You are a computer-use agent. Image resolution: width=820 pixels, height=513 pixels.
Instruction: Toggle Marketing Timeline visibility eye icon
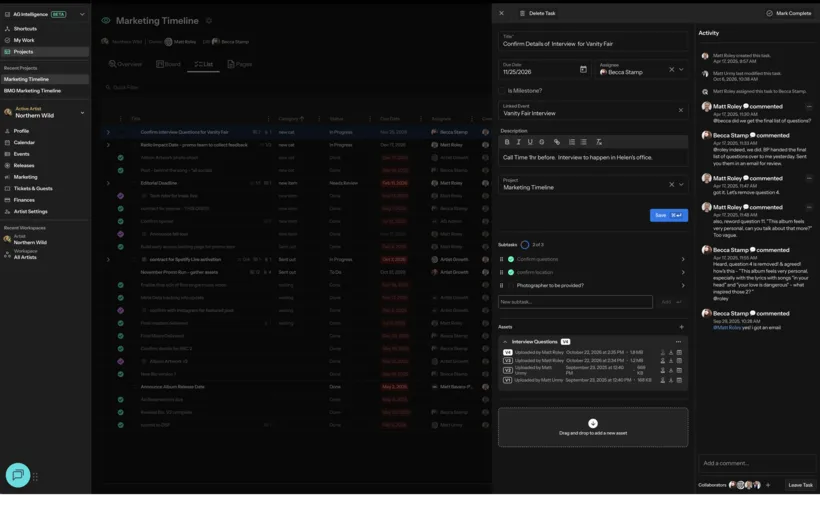(106, 21)
